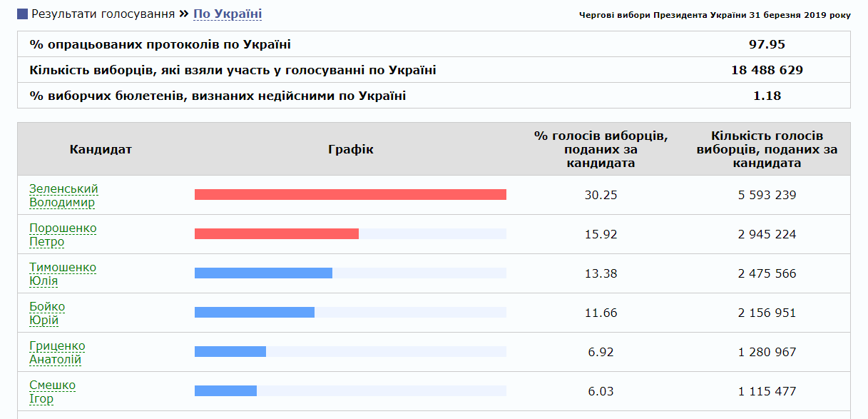Select the 18 488 629 voter count value
868x419 pixels.
pos(767,70)
